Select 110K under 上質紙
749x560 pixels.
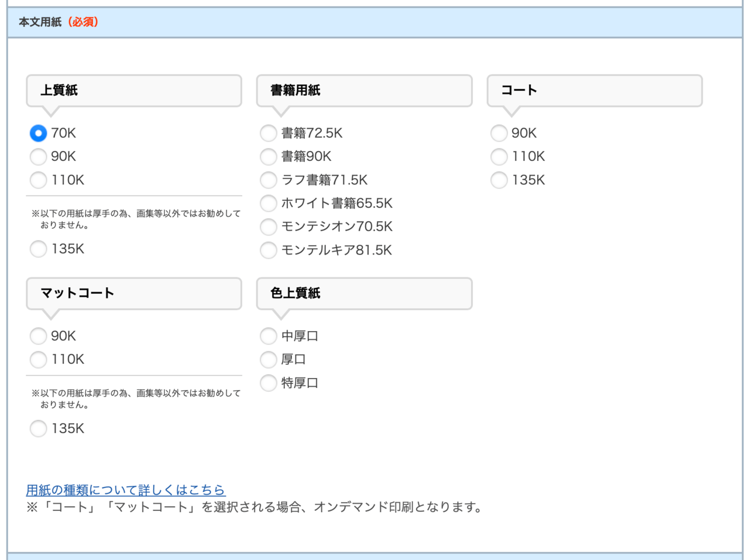(38, 180)
